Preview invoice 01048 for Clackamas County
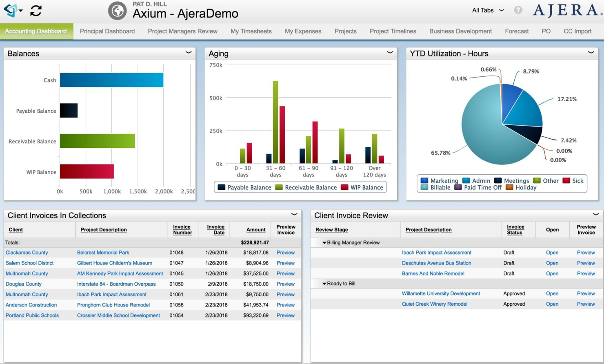The height and width of the screenshot is (364, 604). pyautogui.click(x=285, y=253)
